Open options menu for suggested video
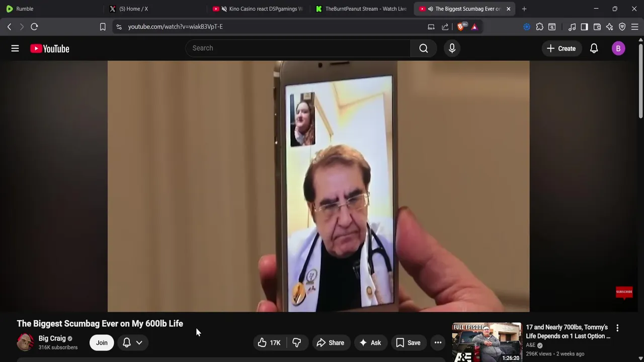This screenshot has width=644, height=362. click(x=617, y=328)
